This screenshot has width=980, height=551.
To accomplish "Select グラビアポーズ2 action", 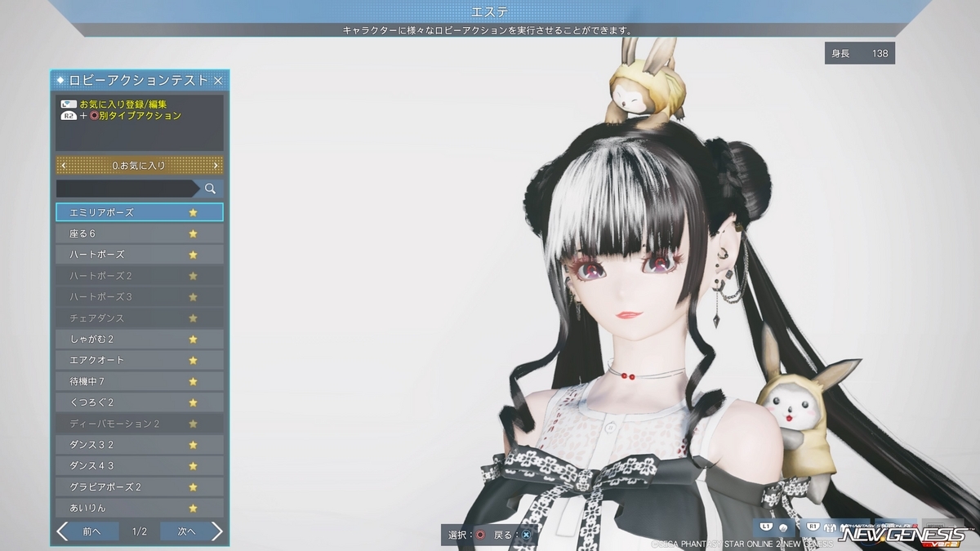I will 140,487.
